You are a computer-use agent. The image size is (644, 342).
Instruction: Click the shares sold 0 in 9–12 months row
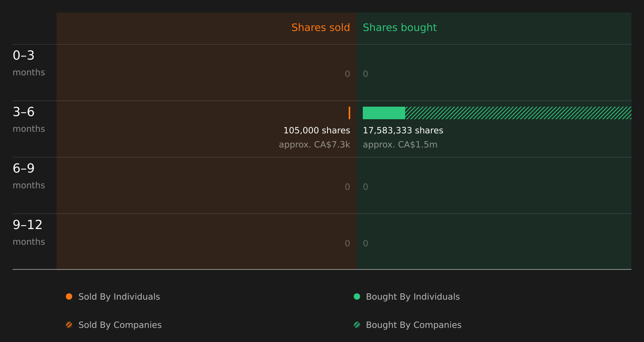347,244
